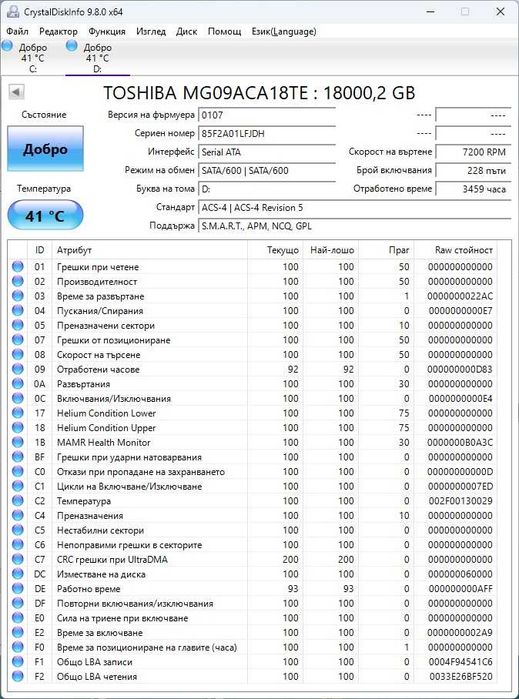Select the Сила на триене при включване row

click(x=252, y=618)
